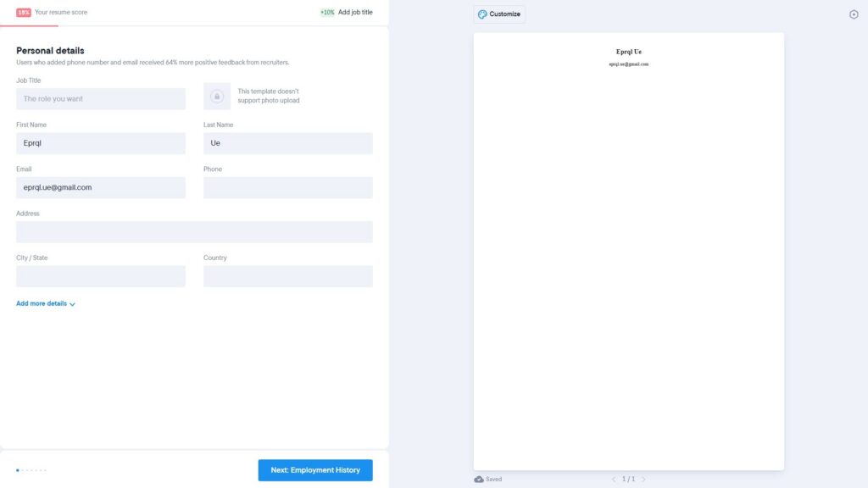
Task: Click the hexagon play icon at top right
Action: [x=854, y=14]
